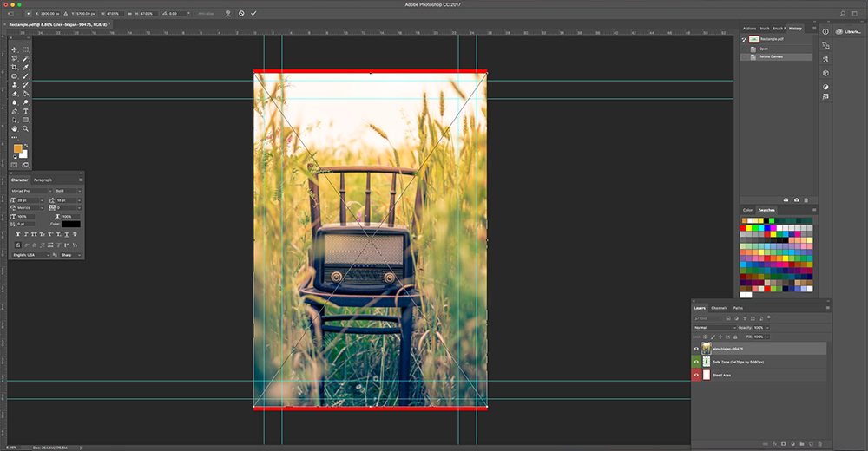
Task: Hide the Bleed Area layer
Action: pos(696,375)
